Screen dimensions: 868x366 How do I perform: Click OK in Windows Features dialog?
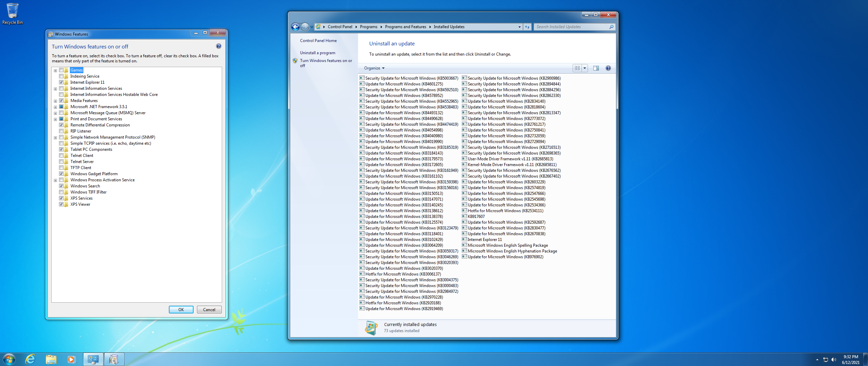(181, 309)
